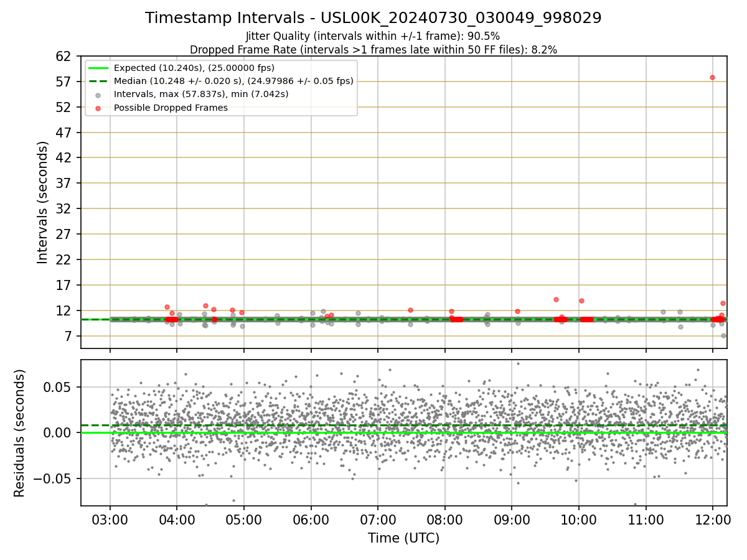Click y-axis tick label '57'
The width and height of the screenshot is (747, 560).
65,82
